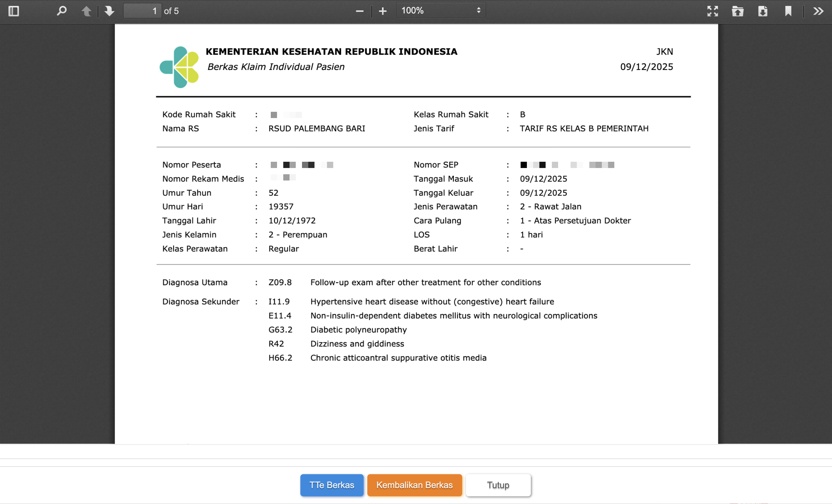The image size is (832, 504).
Task: Expand the secondary tools chevron menu
Action: 818,11
